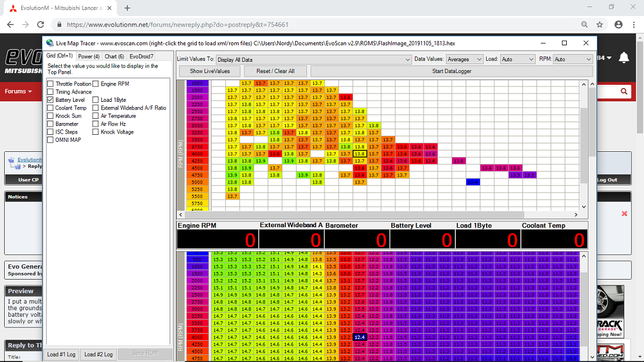
Task: Select the highlighted blue 12.4 map cell
Action: (x=361, y=337)
